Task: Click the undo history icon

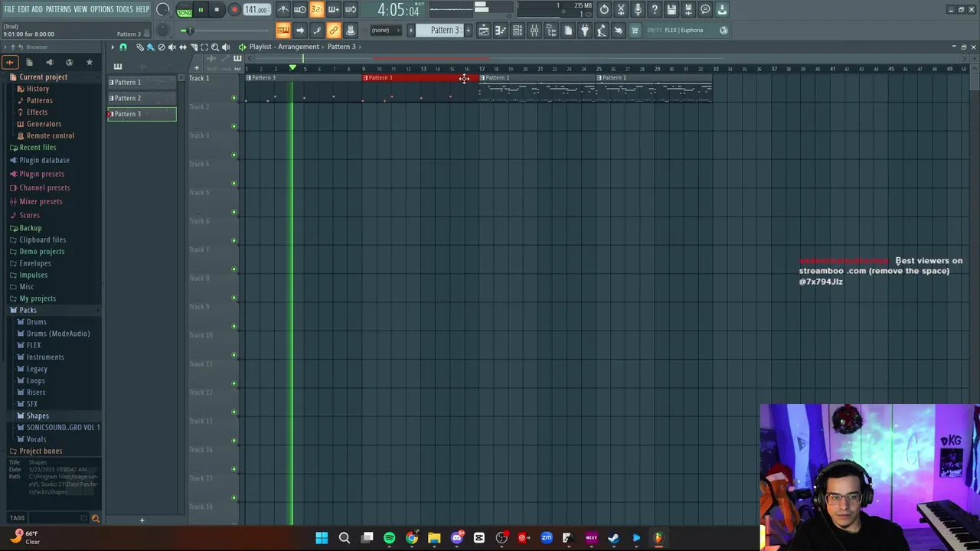Action: click(605, 10)
